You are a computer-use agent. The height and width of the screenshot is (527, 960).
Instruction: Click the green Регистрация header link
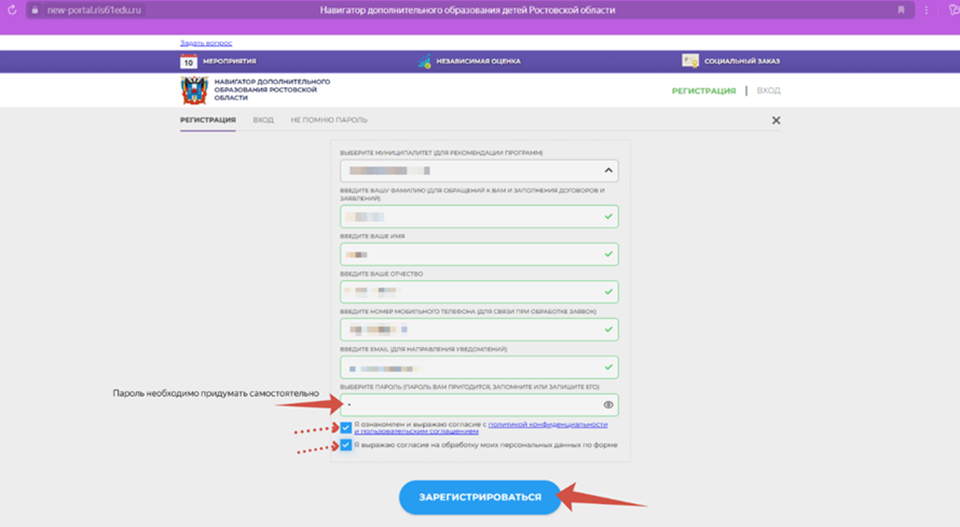pyautogui.click(x=703, y=91)
